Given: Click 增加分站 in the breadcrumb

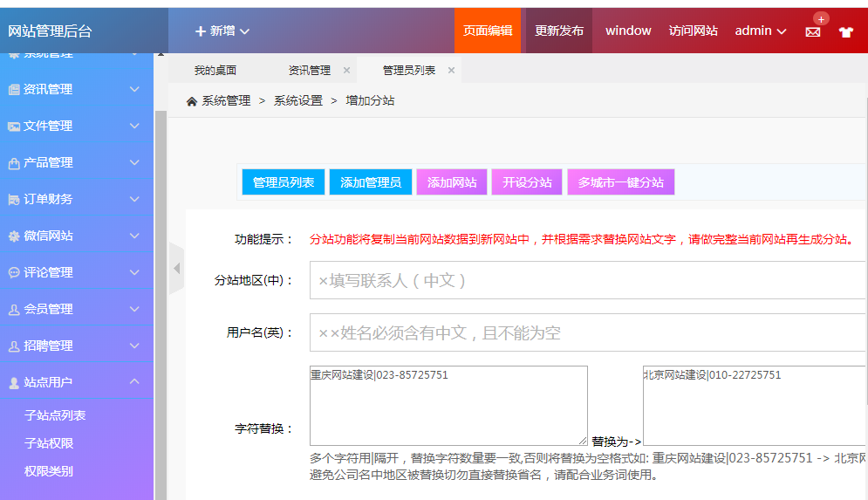Looking at the screenshot, I should click(x=371, y=100).
